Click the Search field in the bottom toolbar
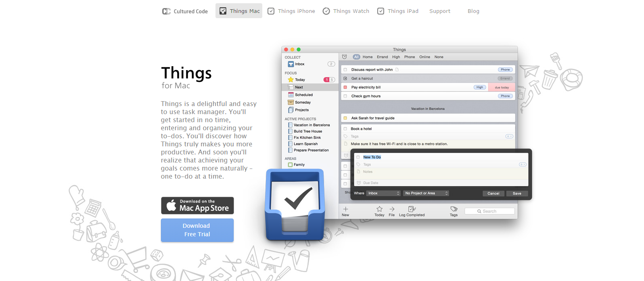 click(x=489, y=211)
